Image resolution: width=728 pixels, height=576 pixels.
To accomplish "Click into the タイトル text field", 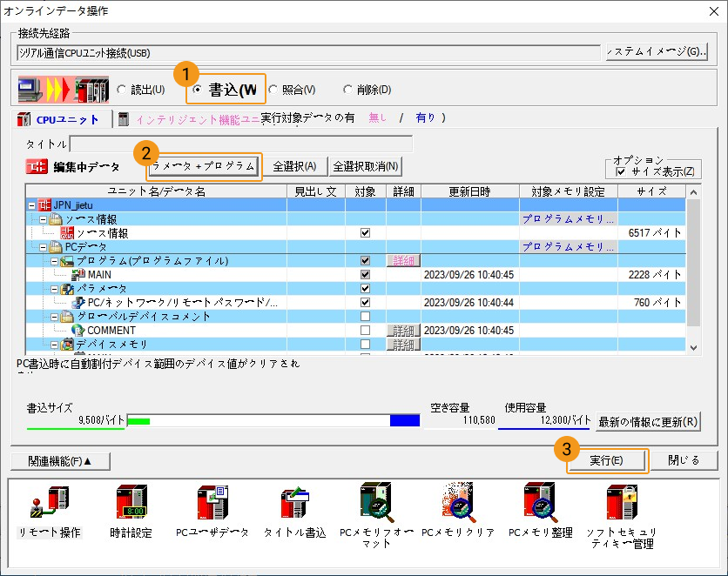I will click(241, 144).
